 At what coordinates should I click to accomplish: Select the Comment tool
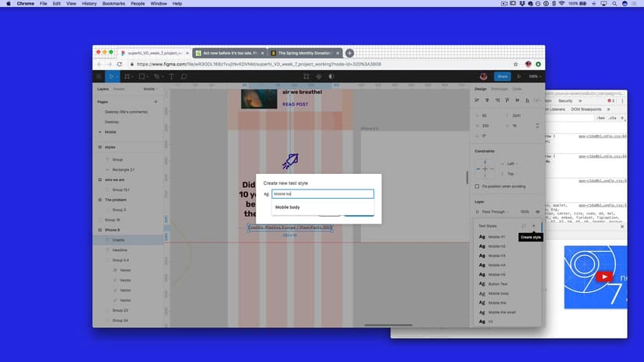click(184, 77)
